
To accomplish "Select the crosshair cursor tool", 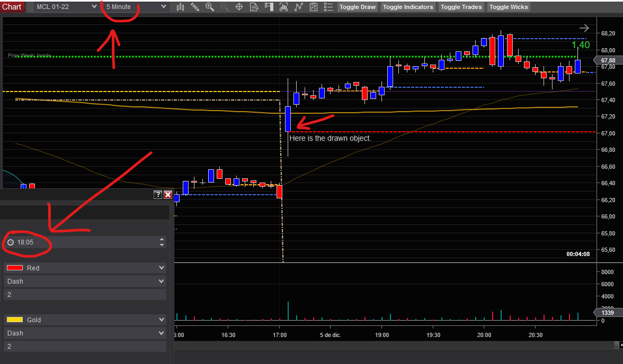I will coord(239,7).
